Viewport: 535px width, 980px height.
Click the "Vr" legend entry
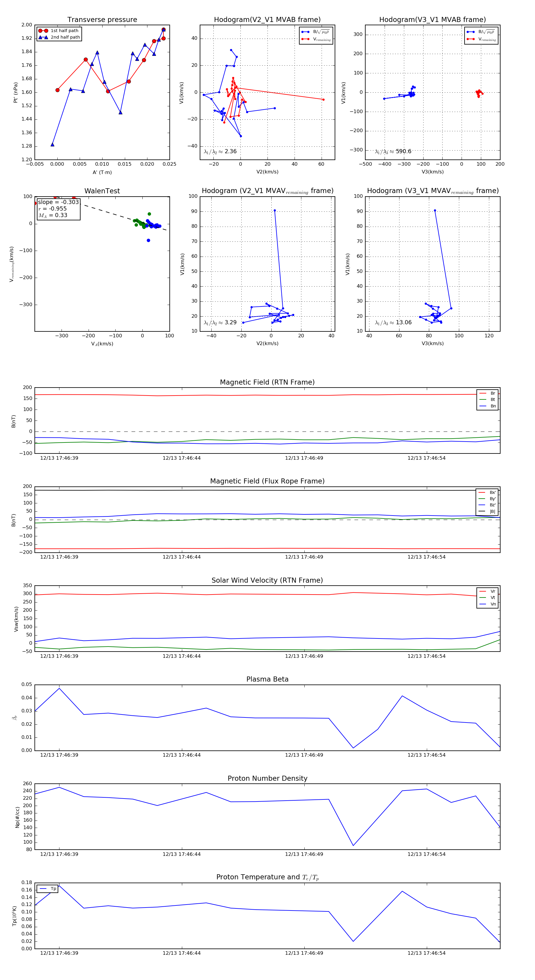click(487, 591)
